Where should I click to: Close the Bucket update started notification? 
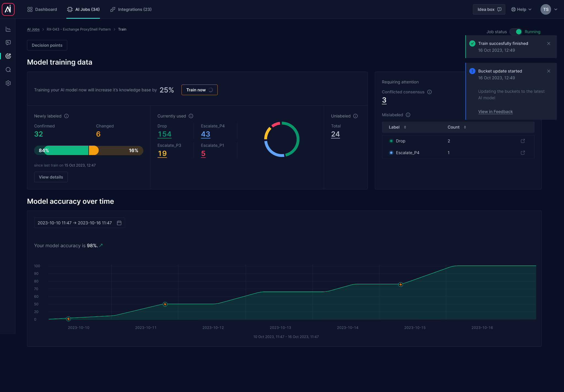(x=549, y=71)
